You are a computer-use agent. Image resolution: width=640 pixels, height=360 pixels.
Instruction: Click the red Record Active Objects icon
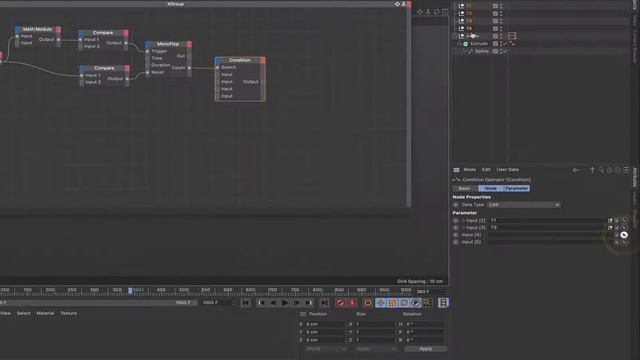tap(340, 303)
